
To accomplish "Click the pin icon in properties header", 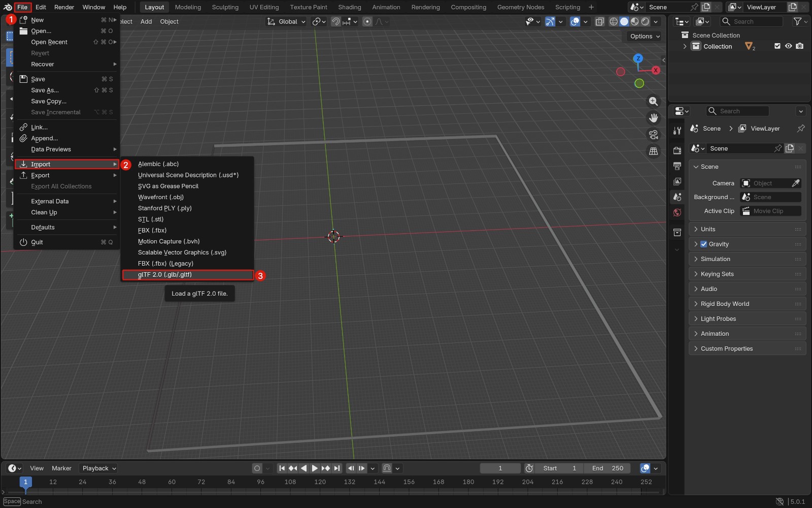I will (801, 129).
